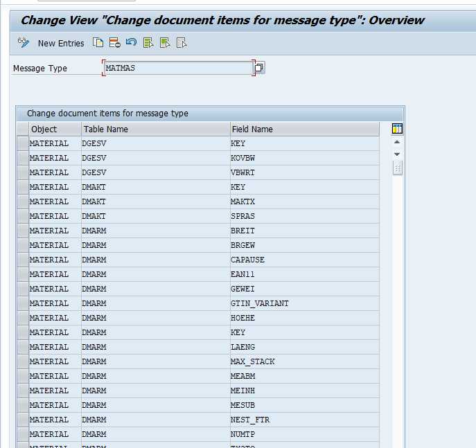Open value help for Message Type field
This screenshot has width=476, height=448.
coord(260,68)
